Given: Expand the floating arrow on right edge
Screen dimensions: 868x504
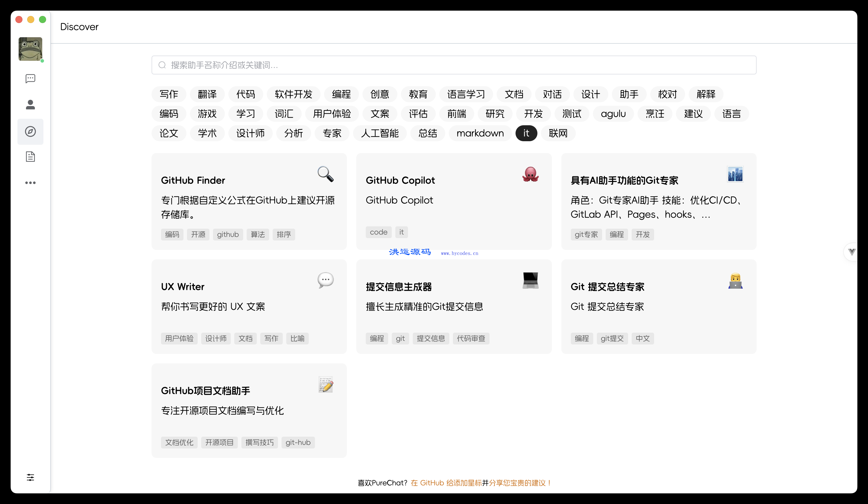Looking at the screenshot, I should pos(851,252).
